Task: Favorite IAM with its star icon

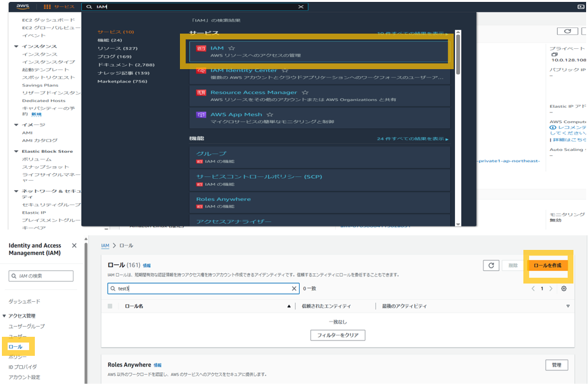Action: (232, 48)
